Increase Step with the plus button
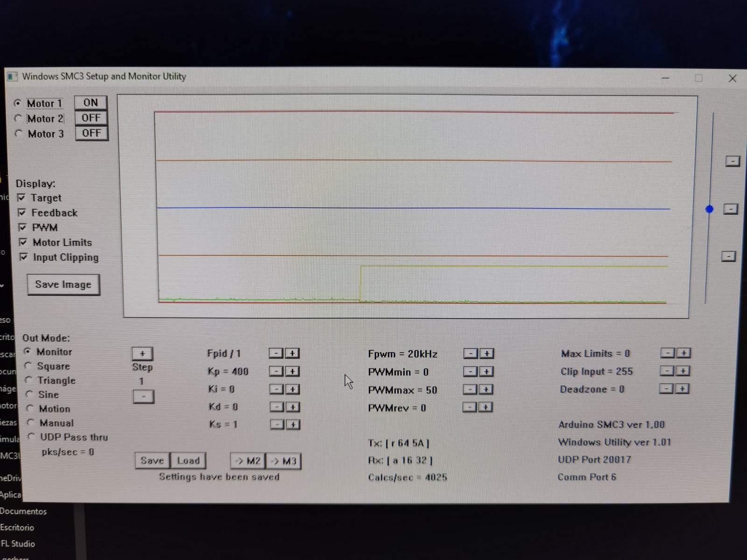The image size is (747, 560). [142, 354]
